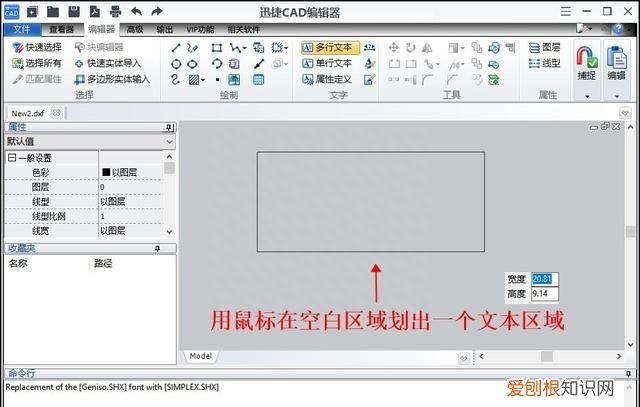Click the 快速选择 button
The image size is (640, 407).
[x=37, y=48]
